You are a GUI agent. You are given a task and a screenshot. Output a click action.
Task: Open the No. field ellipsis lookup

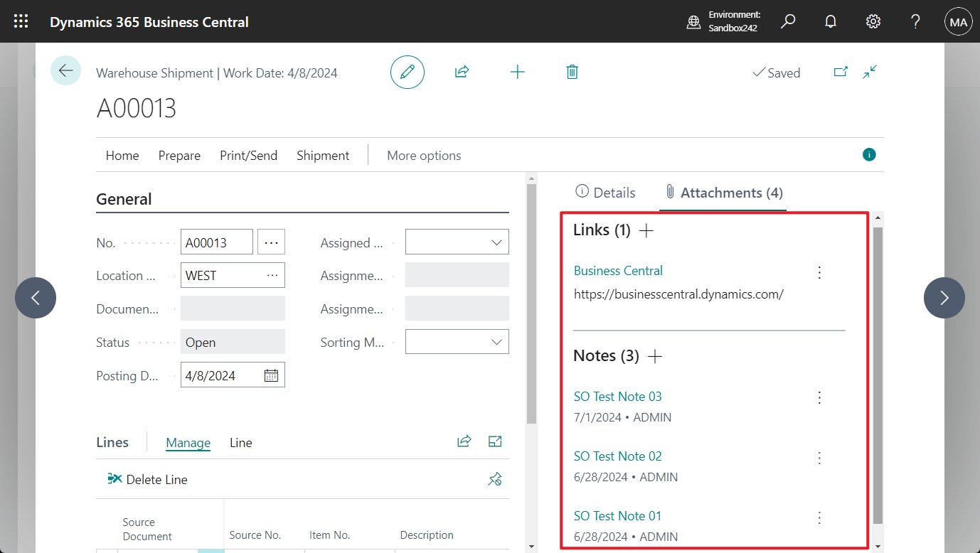point(271,242)
